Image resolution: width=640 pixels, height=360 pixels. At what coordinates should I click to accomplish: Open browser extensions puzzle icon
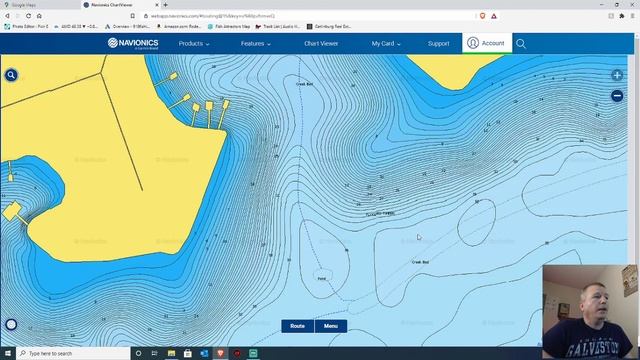622,16
